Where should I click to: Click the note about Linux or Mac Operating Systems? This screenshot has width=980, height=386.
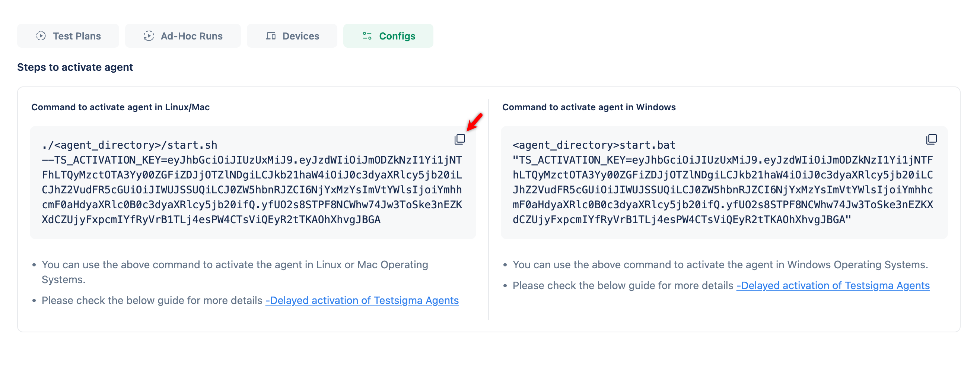point(235,272)
